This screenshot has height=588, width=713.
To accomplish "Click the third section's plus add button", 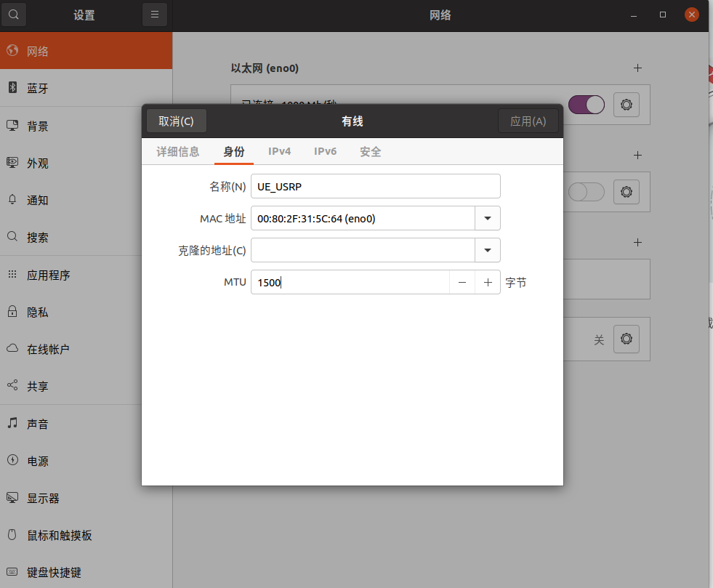I will [x=637, y=242].
